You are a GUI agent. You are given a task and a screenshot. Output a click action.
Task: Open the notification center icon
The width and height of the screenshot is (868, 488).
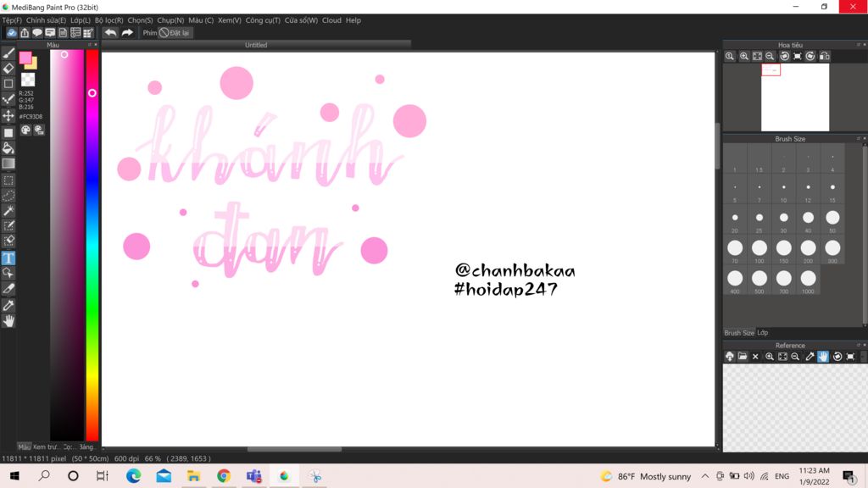(849, 476)
